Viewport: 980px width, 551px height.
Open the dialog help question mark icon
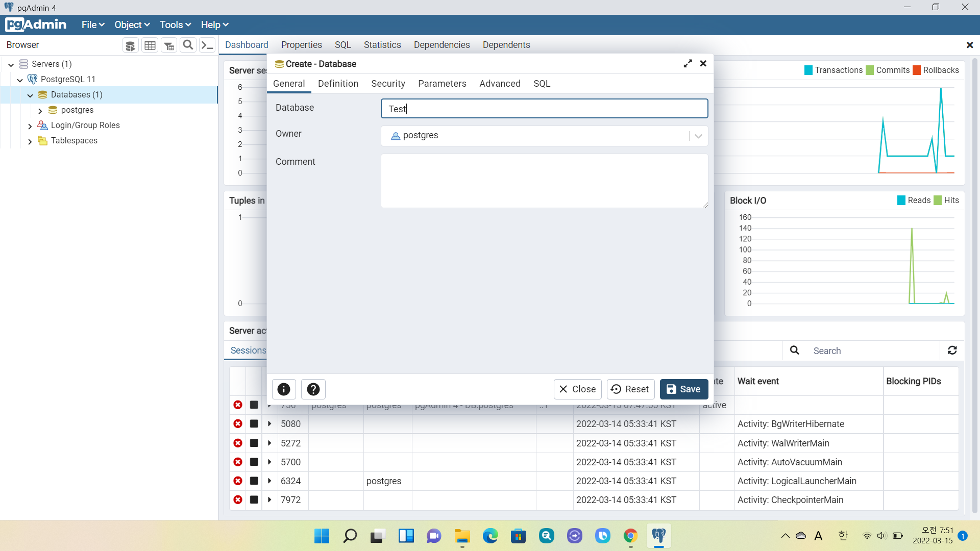point(313,389)
